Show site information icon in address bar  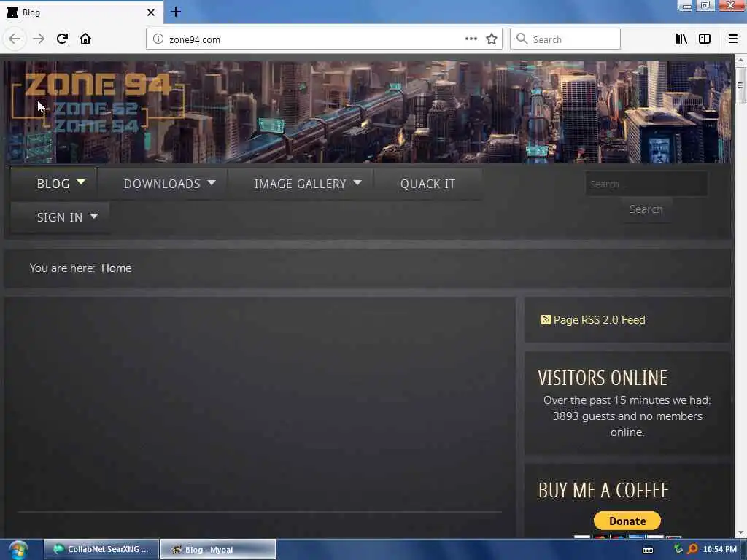pos(158,39)
